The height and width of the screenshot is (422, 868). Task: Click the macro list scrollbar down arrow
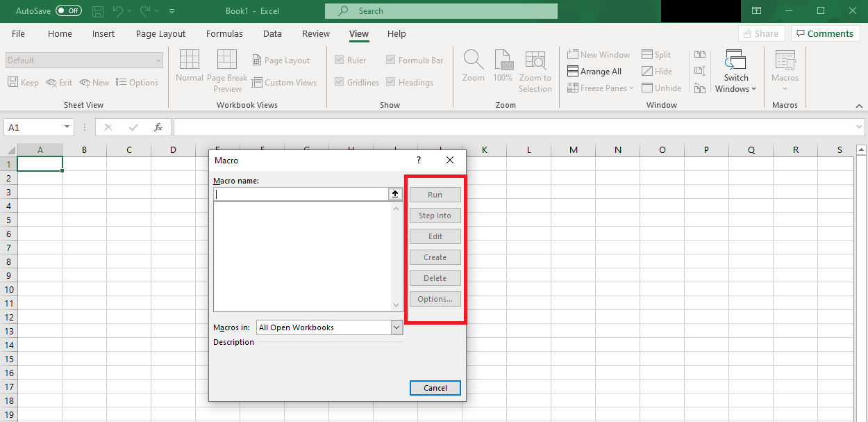[397, 305]
